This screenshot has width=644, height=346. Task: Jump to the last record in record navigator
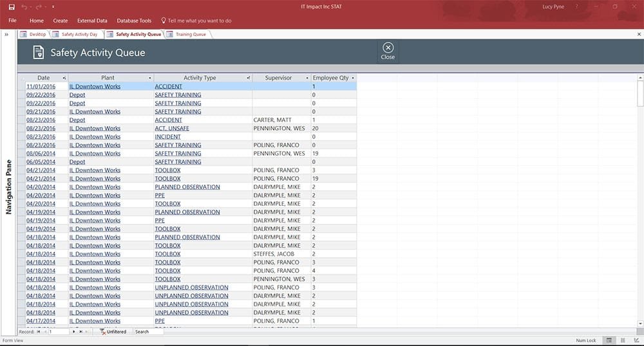click(x=81, y=332)
